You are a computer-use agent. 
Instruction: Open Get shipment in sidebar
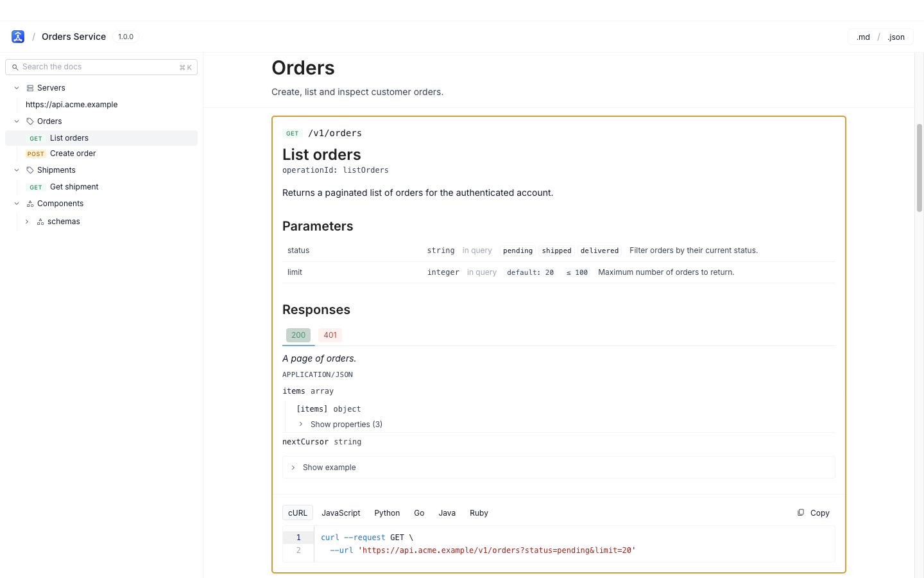point(101,187)
